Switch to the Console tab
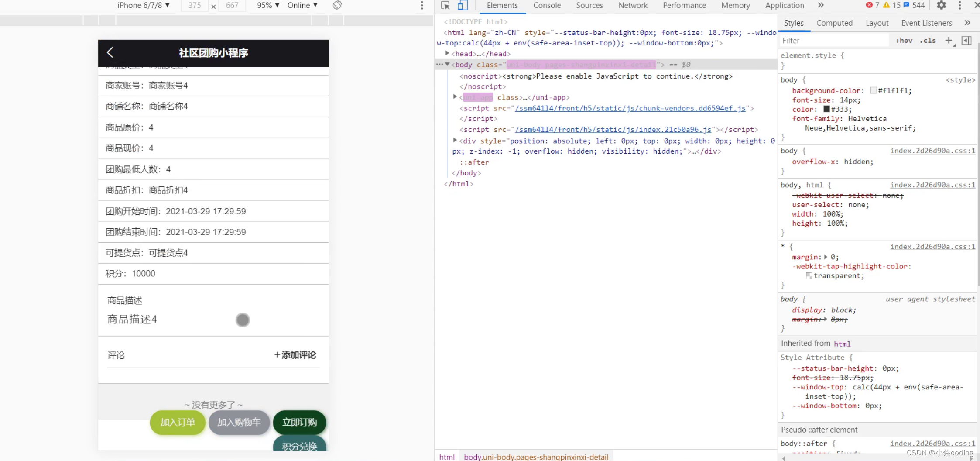 (x=547, y=6)
